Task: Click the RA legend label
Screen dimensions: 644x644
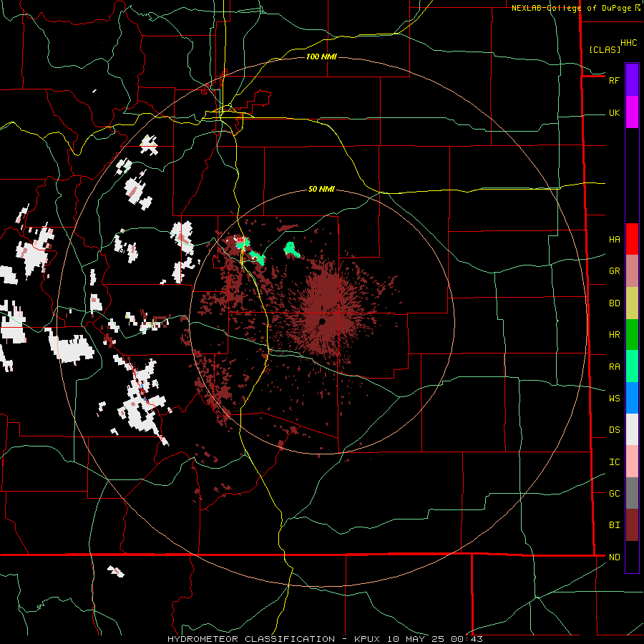Action: 614,367
